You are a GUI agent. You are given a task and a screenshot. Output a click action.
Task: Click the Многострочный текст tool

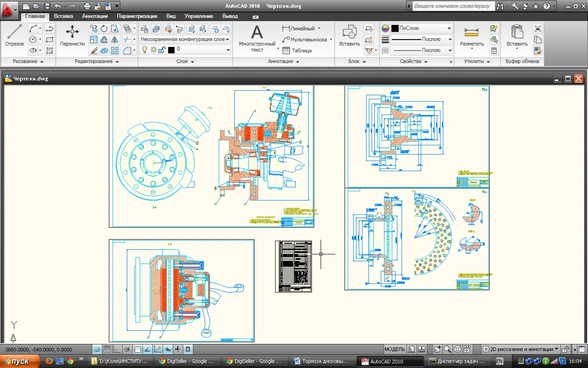pyautogui.click(x=257, y=38)
